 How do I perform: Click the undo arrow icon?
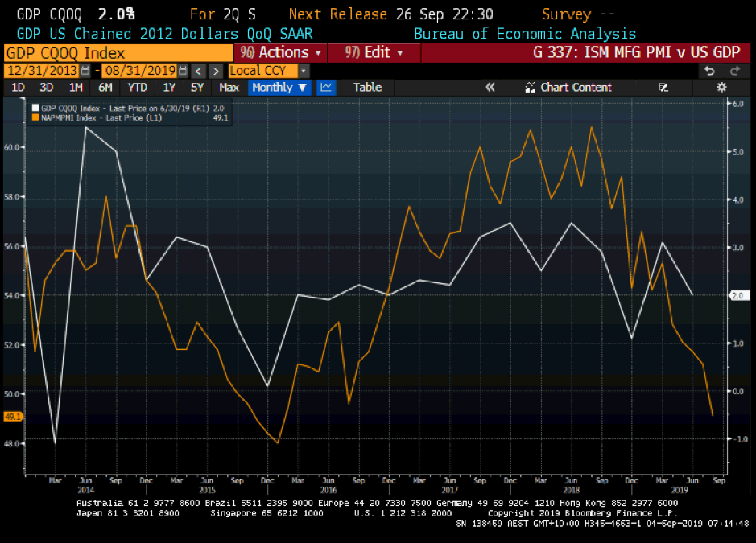pyautogui.click(x=711, y=70)
